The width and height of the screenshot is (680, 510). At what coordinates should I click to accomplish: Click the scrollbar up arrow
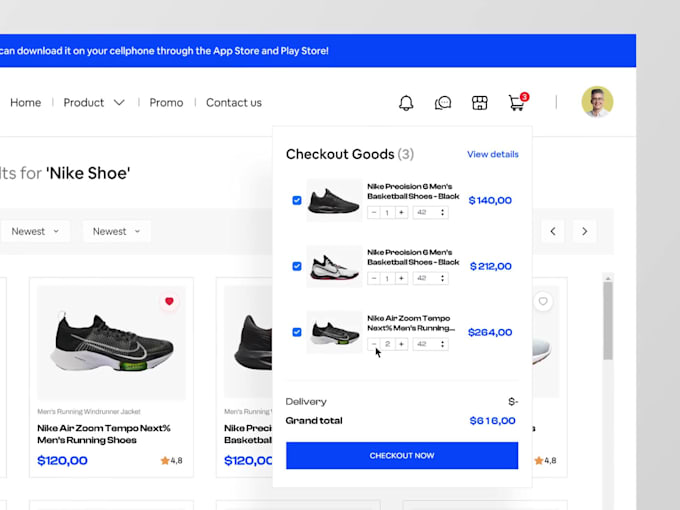pyautogui.click(x=608, y=278)
